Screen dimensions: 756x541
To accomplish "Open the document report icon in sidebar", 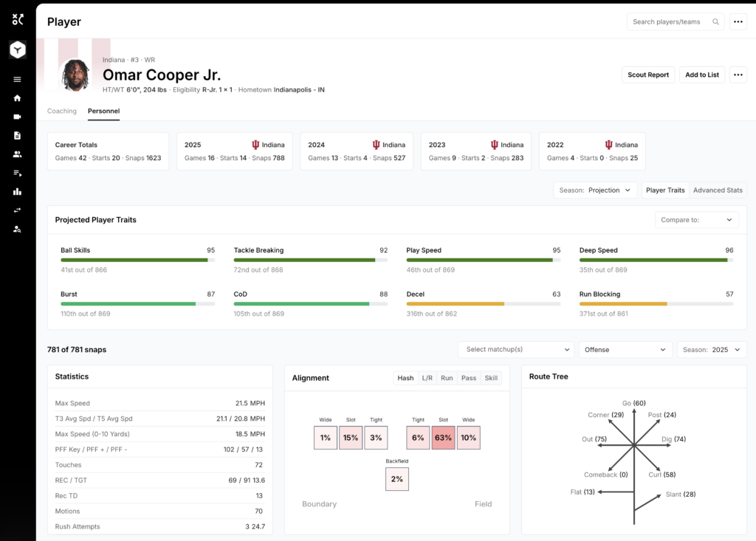I will [x=18, y=136].
